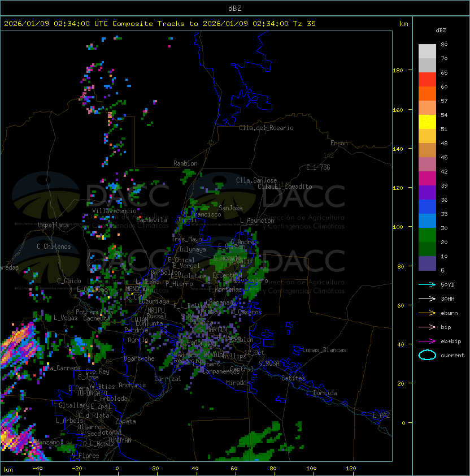This screenshot has width=470, height=476.
Task: Pick the red 60–65 dBZ legend swatch
Action: point(427,80)
